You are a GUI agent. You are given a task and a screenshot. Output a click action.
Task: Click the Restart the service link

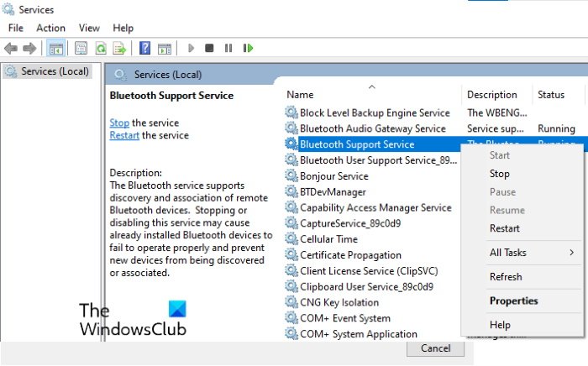[x=124, y=135]
